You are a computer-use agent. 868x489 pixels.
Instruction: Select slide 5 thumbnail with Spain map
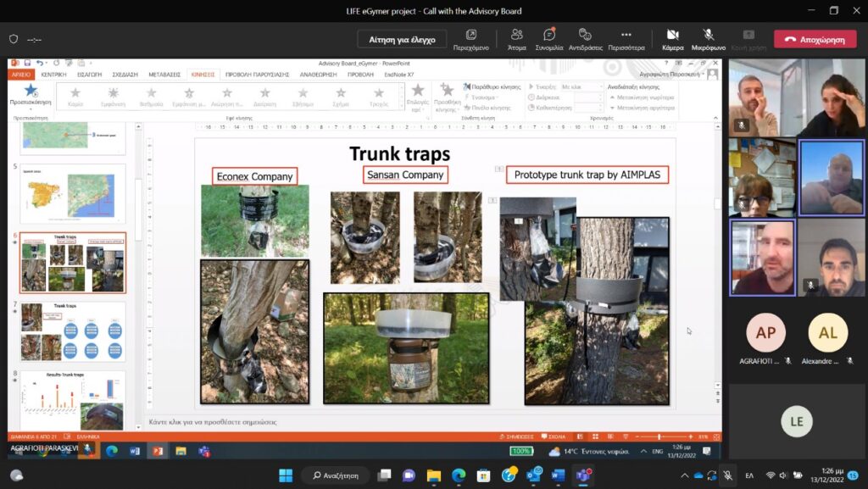[x=73, y=193]
